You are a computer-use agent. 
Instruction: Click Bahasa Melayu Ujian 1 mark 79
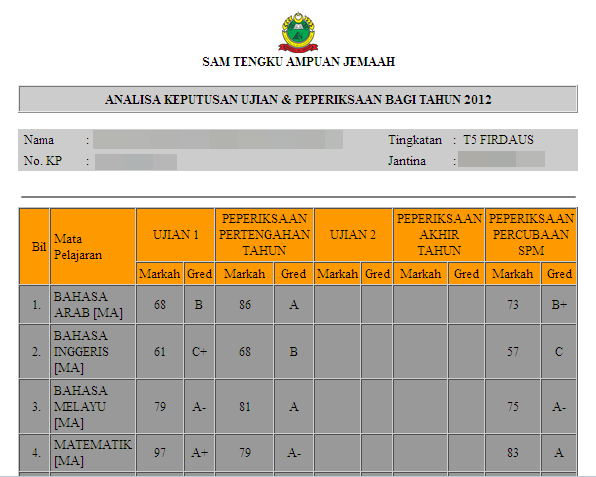click(x=160, y=406)
